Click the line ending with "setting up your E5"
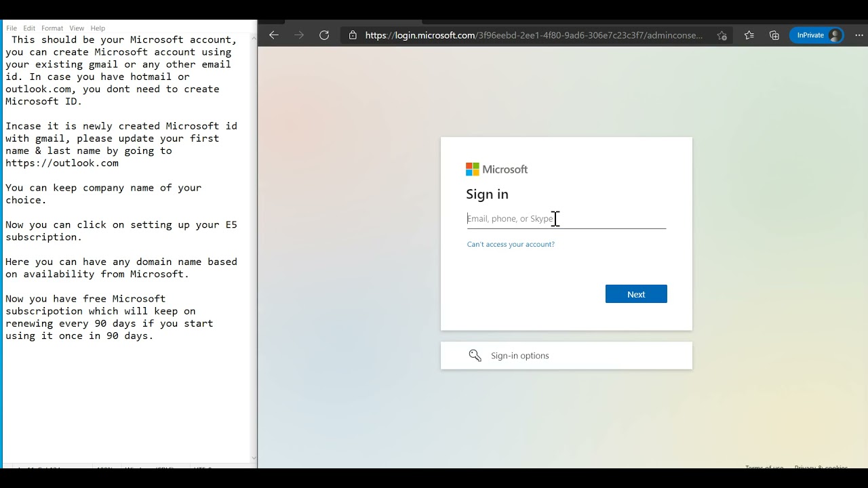 pos(121,225)
